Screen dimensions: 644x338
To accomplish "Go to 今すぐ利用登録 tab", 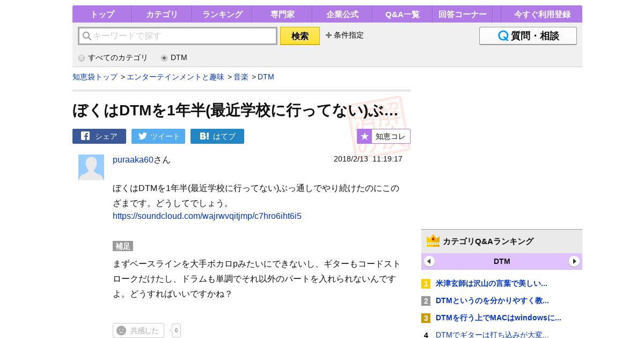I will coord(541,14).
